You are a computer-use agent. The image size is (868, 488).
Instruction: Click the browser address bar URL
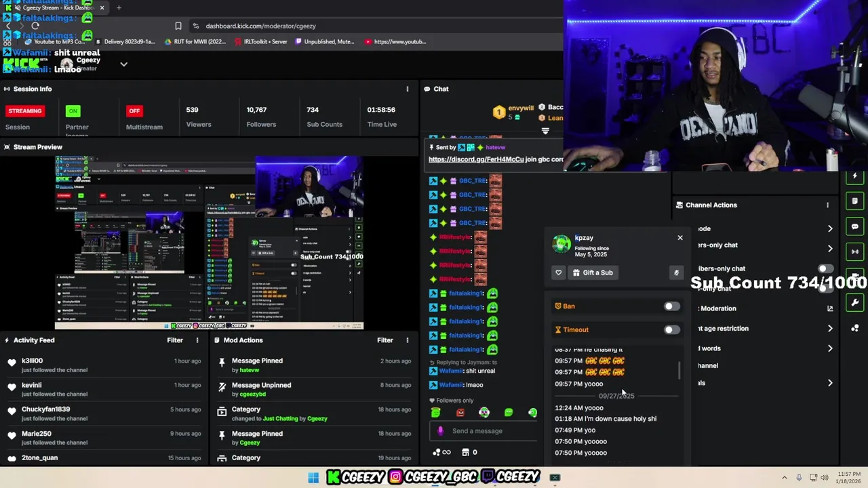pyautogui.click(x=261, y=26)
